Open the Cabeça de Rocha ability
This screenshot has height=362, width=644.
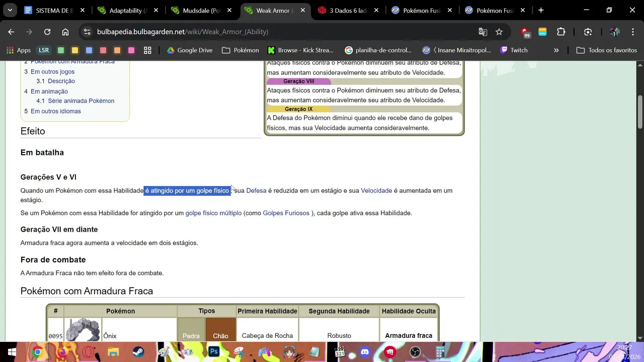(x=267, y=336)
